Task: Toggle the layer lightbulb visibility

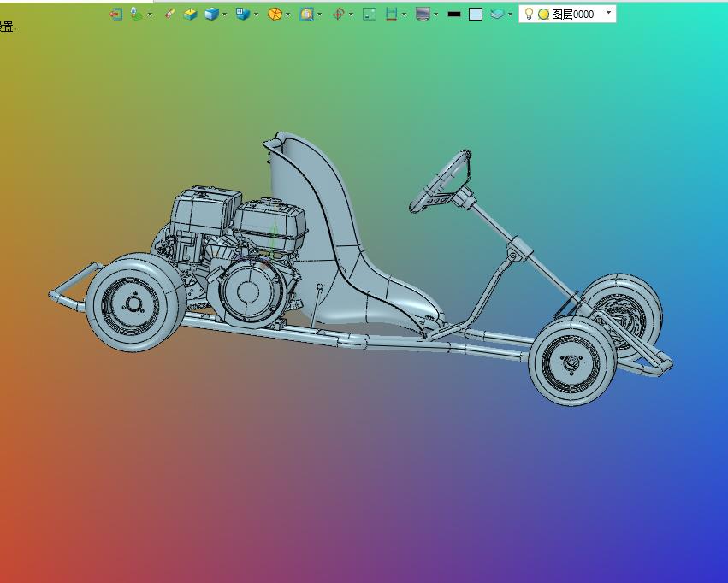Action: (529, 14)
